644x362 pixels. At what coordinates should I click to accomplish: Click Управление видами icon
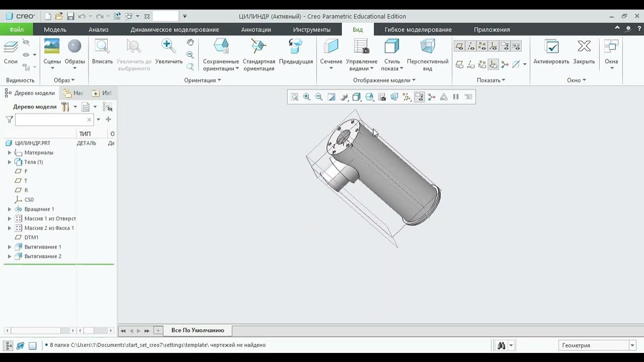pyautogui.click(x=362, y=47)
